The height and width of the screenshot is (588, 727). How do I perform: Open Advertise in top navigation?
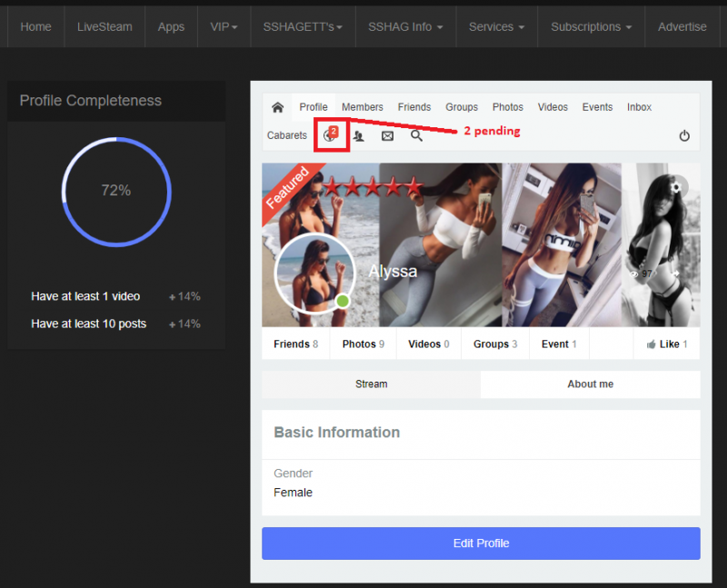[x=682, y=27]
